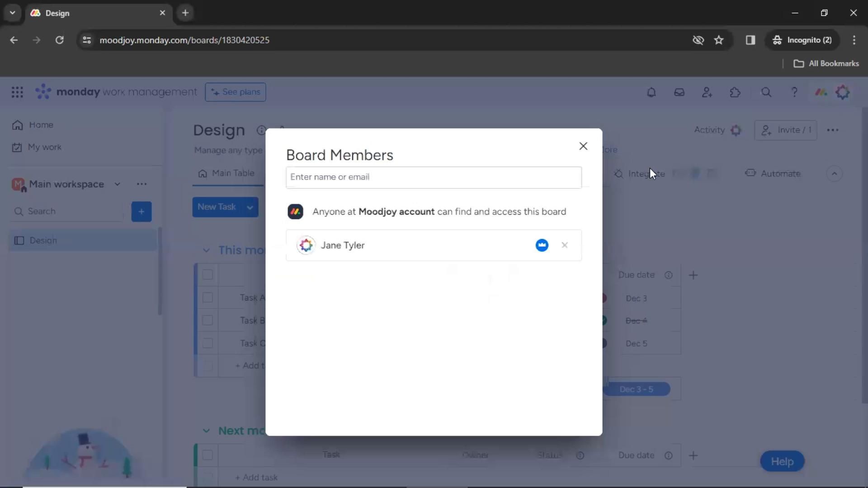This screenshot has height=488, width=868.
Task: Open the notifications bell icon
Action: click(x=651, y=92)
